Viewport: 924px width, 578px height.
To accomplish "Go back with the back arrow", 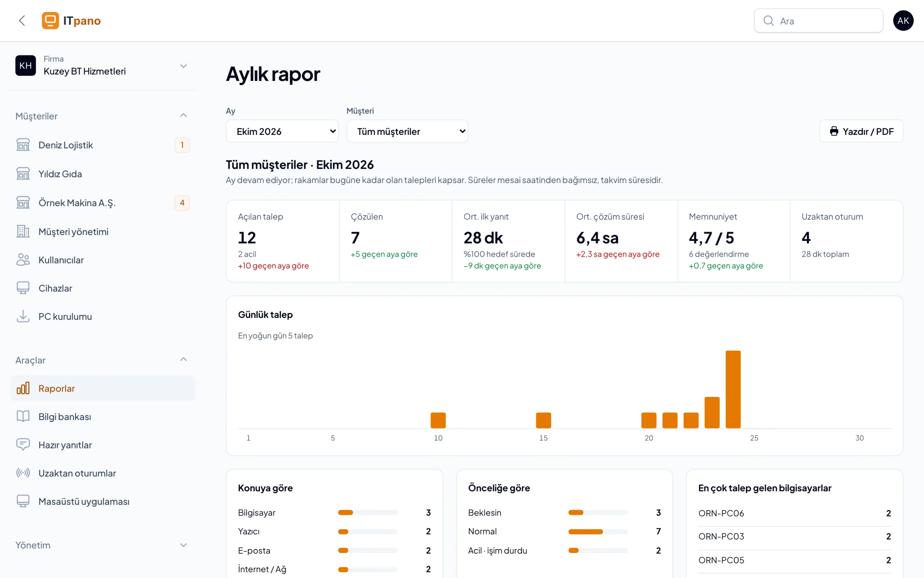I will 22,20.
